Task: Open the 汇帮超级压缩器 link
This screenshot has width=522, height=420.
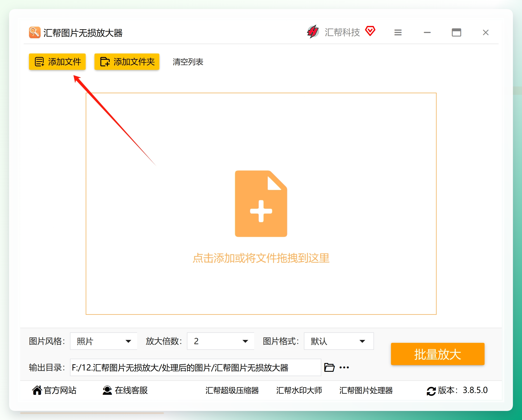Action: point(232,390)
